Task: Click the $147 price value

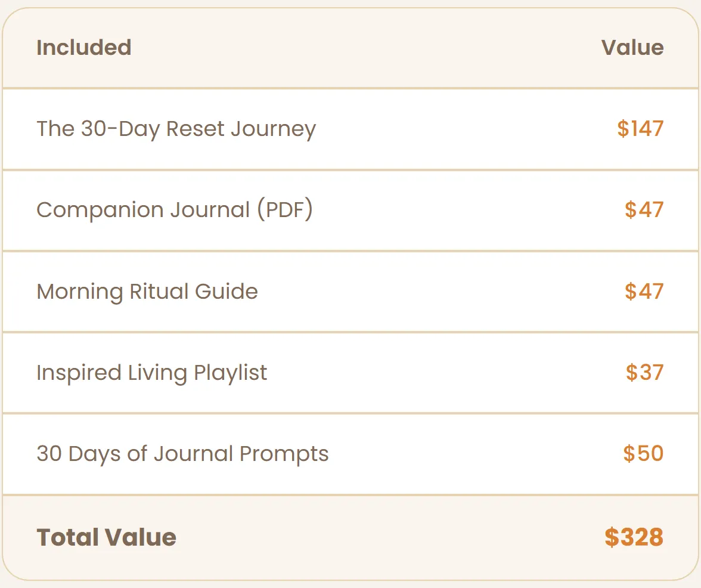Action: click(x=640, y=129)
